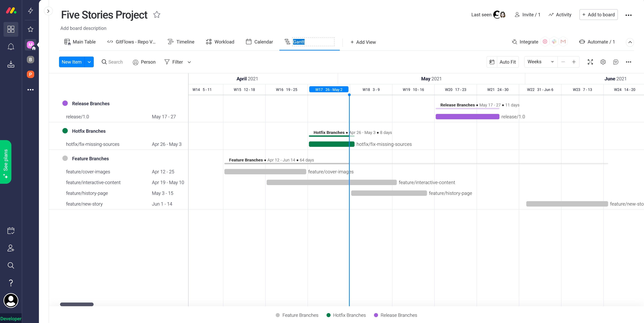Open My Work calendar icon in sidebar
This screenshot has height=323, width=644.
pyautogui.click(x=11, y=230)
